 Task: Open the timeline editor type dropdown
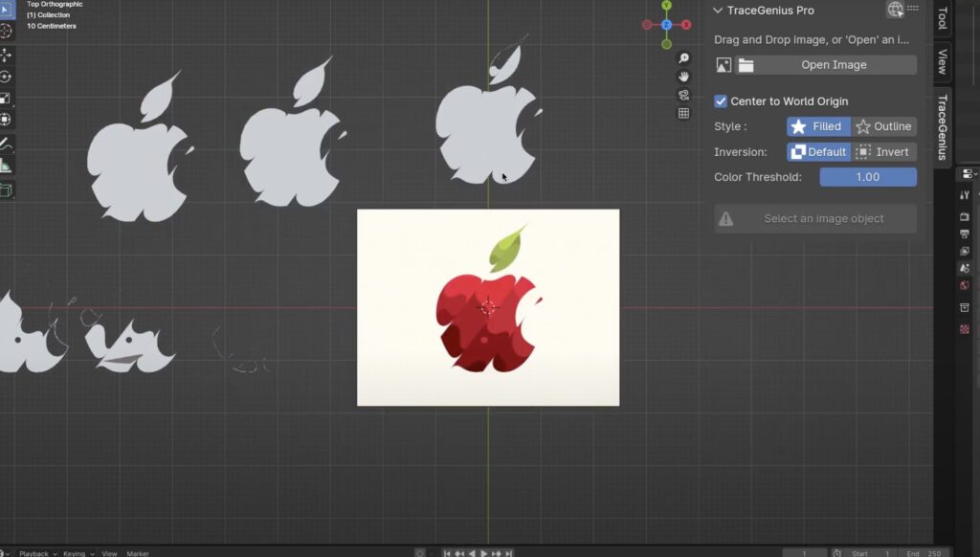tap(5, 553)
